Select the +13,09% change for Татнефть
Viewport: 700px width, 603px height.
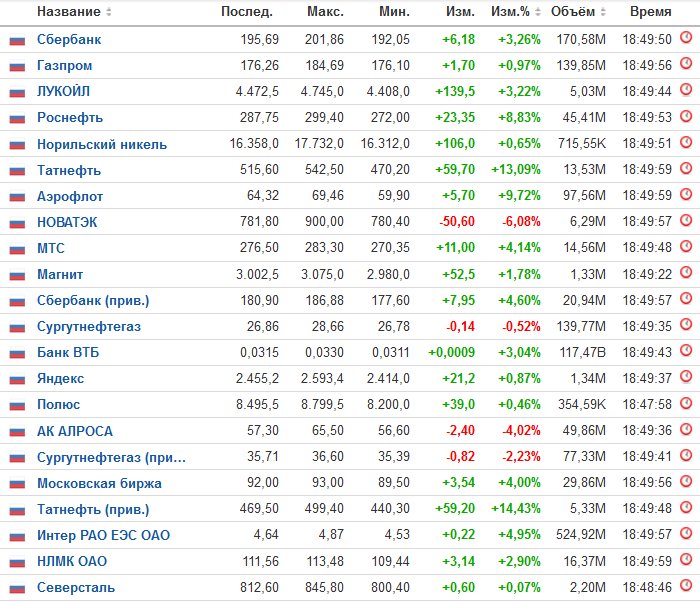pyautogui.click(x=516, y=170)
